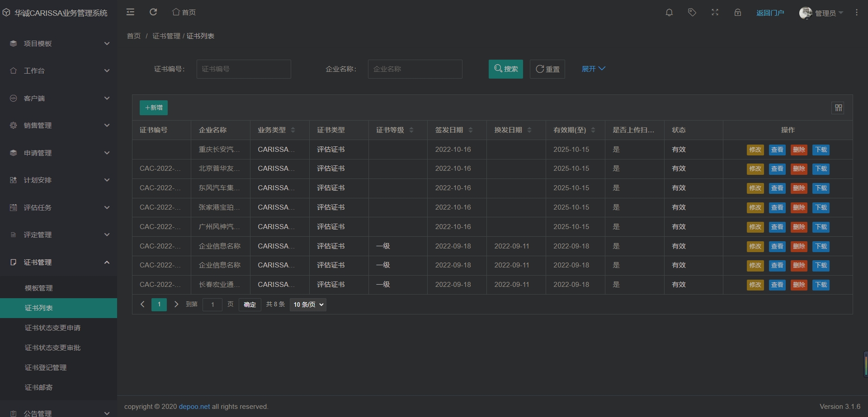Expand the 项目模板 menu chevron

click(x=107, y=43)
